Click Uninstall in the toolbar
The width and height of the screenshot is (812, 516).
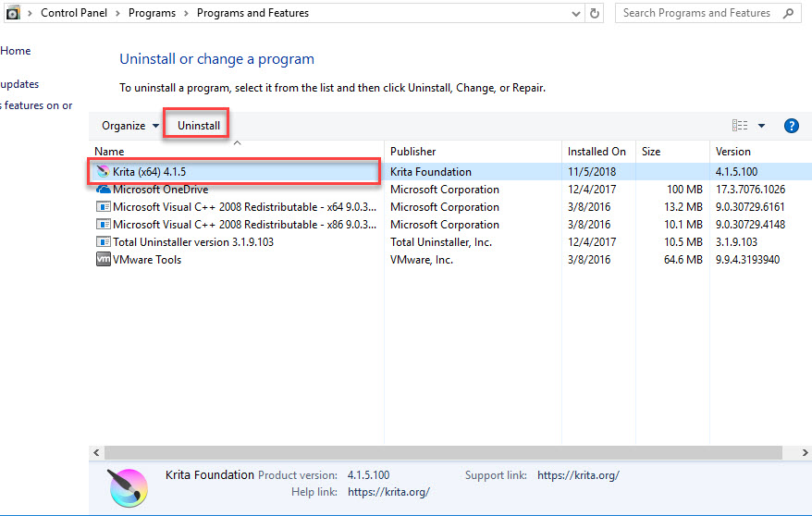(x=198, y=126)
